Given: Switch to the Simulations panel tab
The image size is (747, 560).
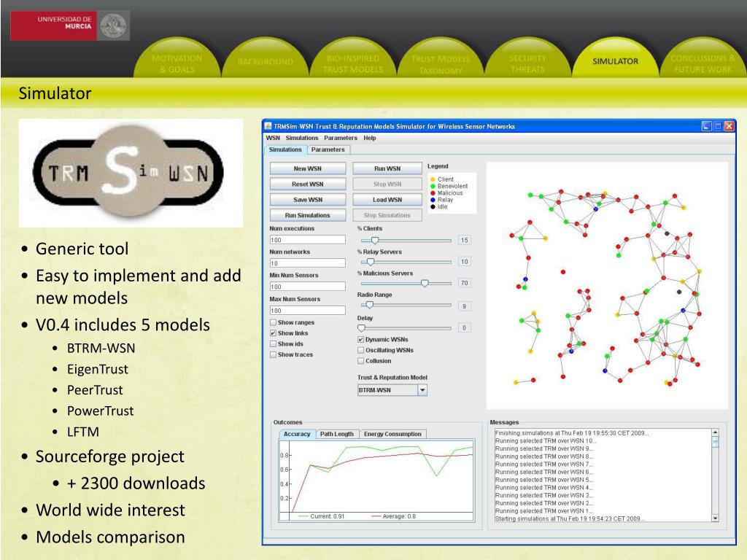Looking at the screenshot, I should pyautogui.click(x=285, y=149).
